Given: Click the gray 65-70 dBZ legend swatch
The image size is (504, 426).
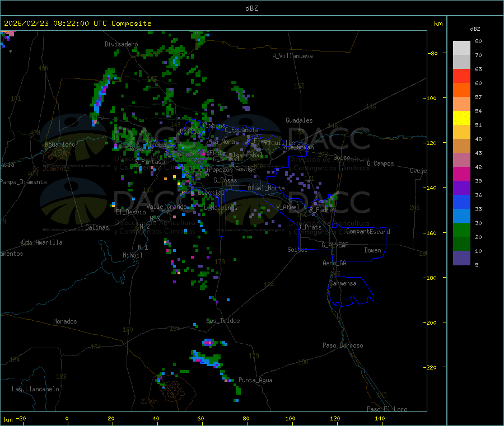Looking at the screenshot, I should coord(461,62).
